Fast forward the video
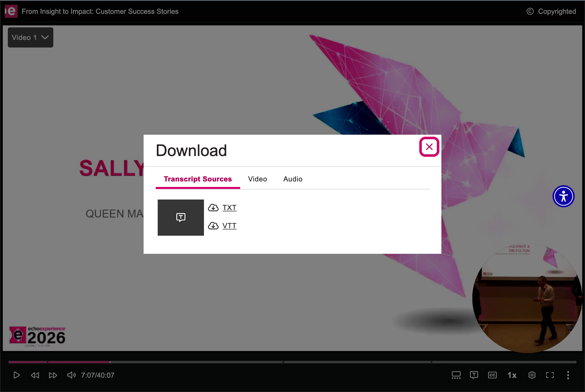Screen dimensions: 585x392 53,375
